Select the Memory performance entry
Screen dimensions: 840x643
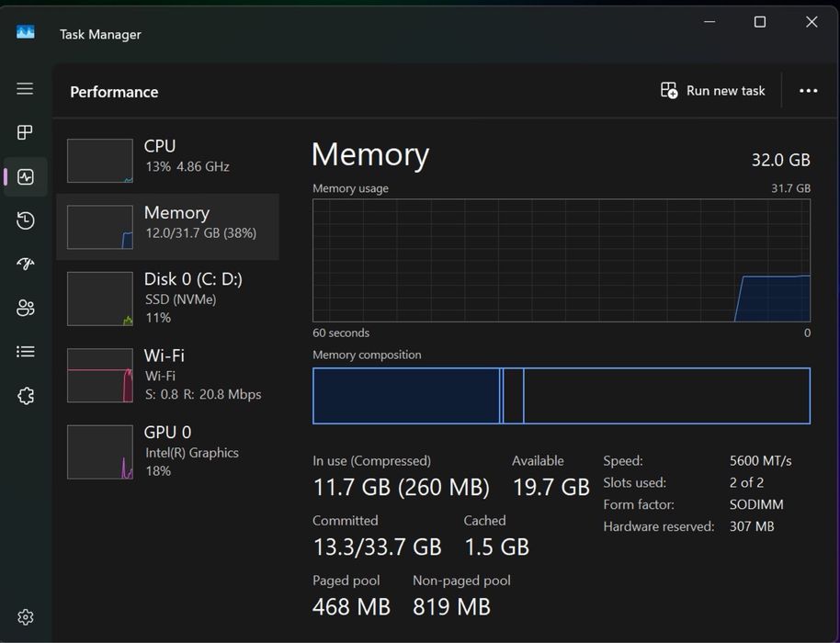pos(167,227)
